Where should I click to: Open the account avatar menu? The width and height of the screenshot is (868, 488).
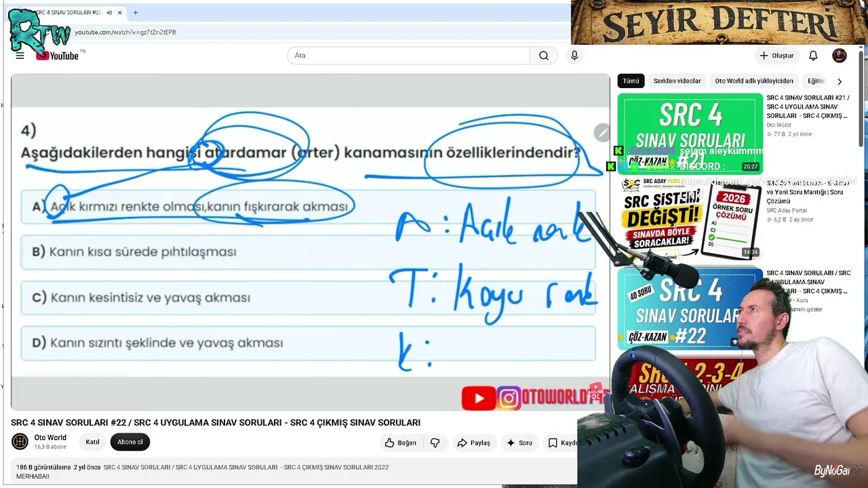(x=840, y=56)
